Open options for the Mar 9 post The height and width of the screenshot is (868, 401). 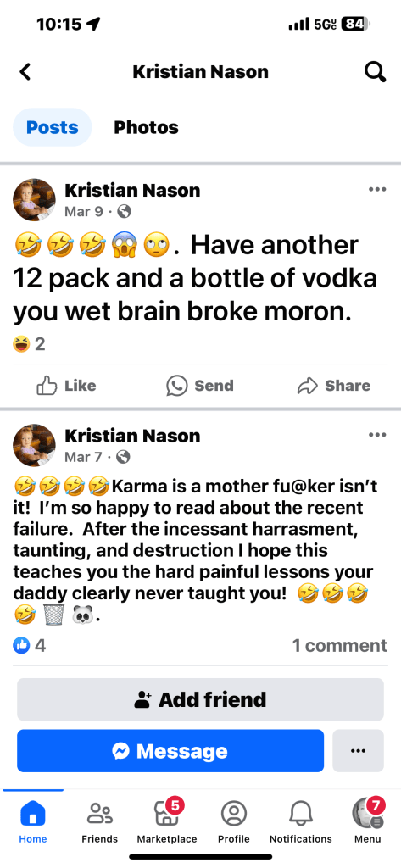[377, 189]
